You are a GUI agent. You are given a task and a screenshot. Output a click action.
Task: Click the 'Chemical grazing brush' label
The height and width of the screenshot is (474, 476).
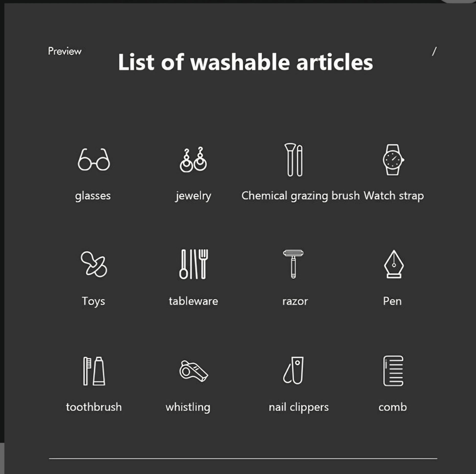pyautogui.click(x=300, y=196)
